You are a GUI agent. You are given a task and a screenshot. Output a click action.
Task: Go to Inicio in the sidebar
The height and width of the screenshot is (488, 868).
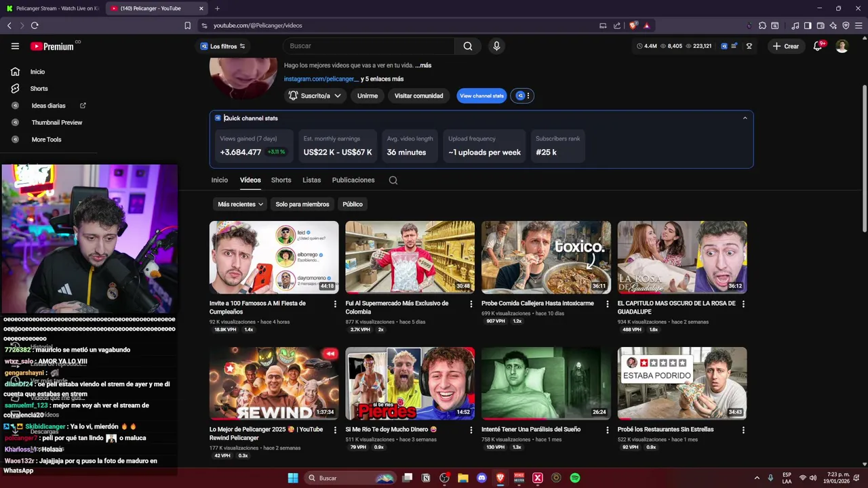click(x=37, y=72)
